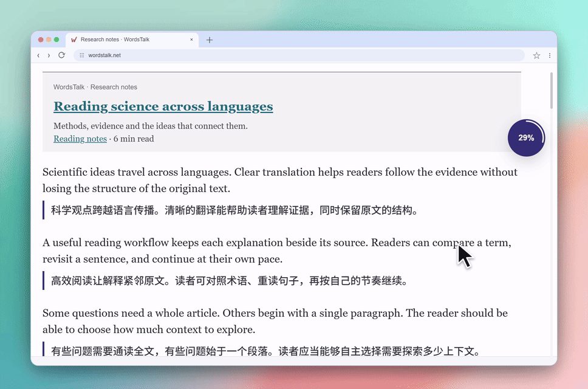The height and width of the screenshot is (389, 588).
Task: Click the WordsTalk favicon on the tab
Action: 74,40
